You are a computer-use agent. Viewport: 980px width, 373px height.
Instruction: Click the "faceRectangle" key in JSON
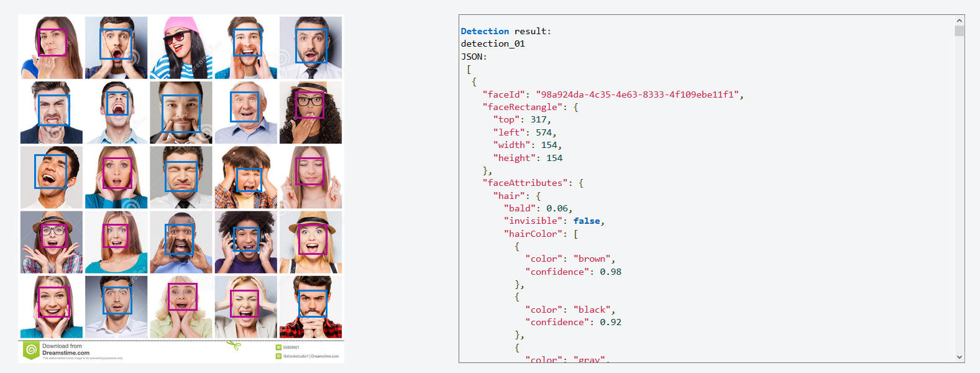click(524, 107)
